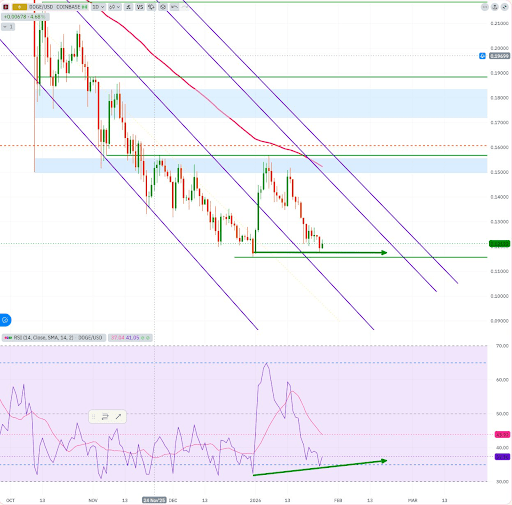512x505 pixels.
Task: Click the NOV label on the time axis
Action: click(93, 500)
